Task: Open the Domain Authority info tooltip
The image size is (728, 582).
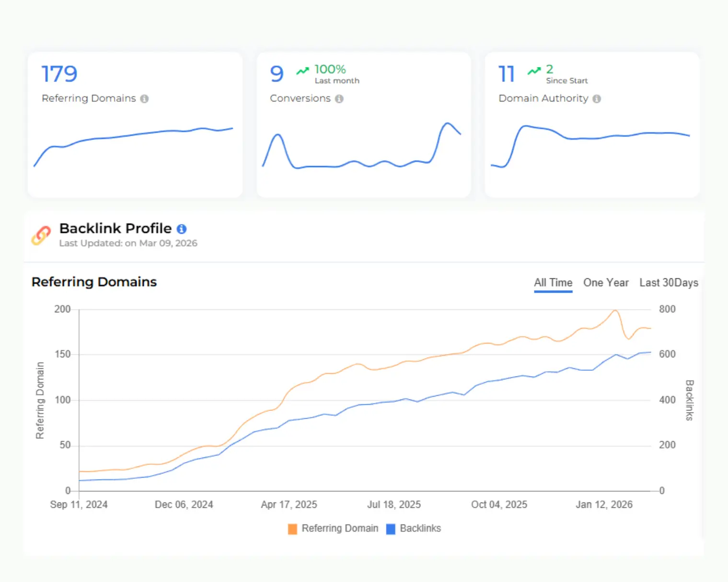Action: pyautogui.click(x=597, y=99)
